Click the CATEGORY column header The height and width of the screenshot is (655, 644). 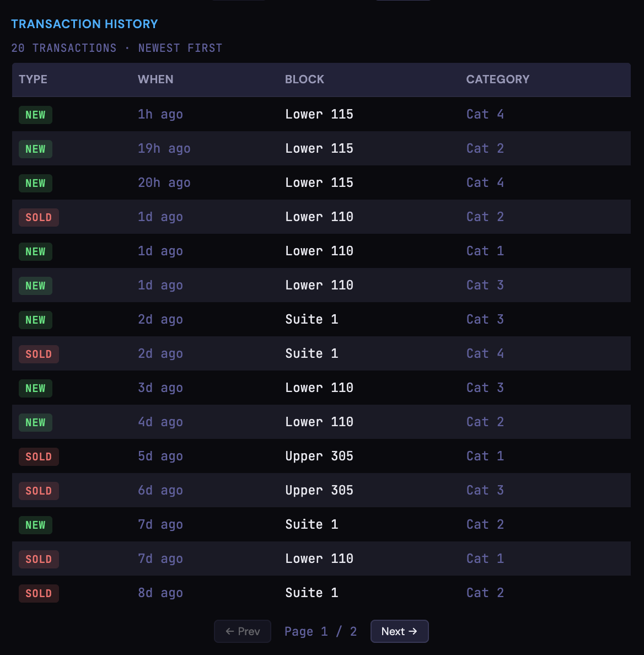click(x=497, y=79)
